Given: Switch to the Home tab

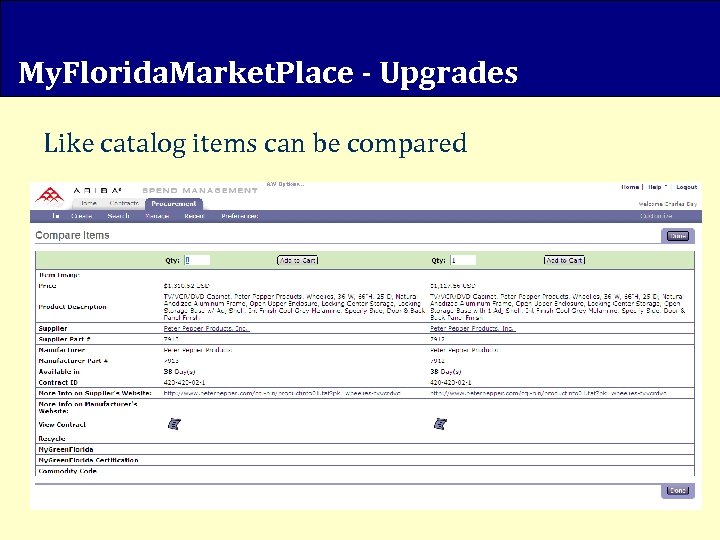Looking at the screenshot, I should pos(89,203).
